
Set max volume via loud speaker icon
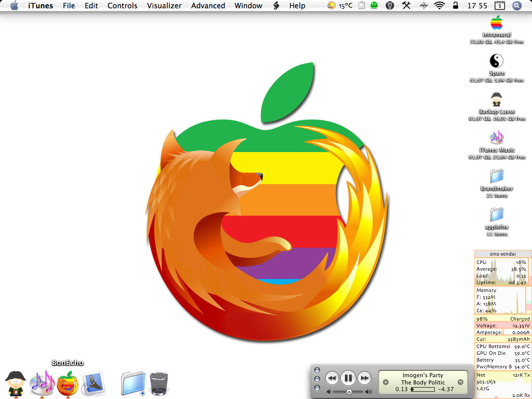[x=368, y=392]
